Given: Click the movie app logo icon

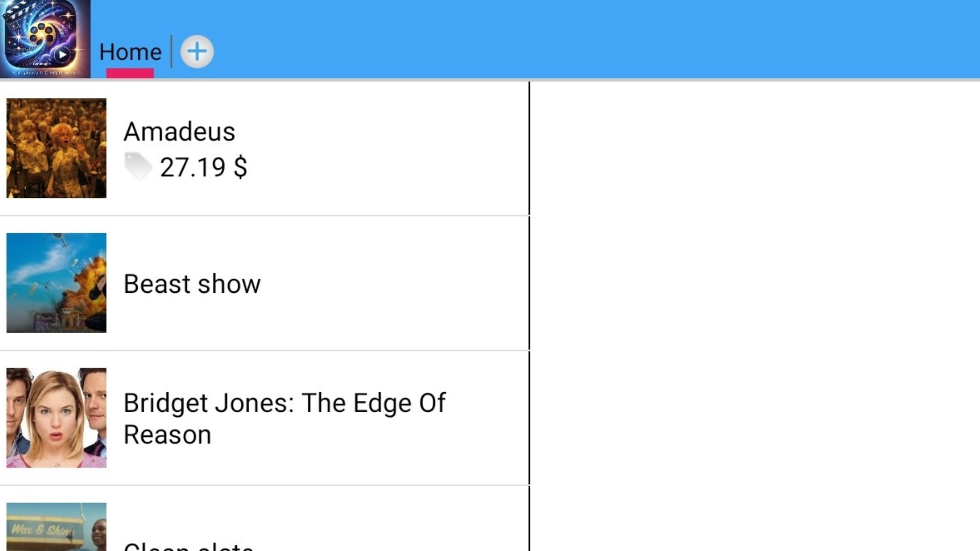Looking at the screenshot, I should (45, 39).
